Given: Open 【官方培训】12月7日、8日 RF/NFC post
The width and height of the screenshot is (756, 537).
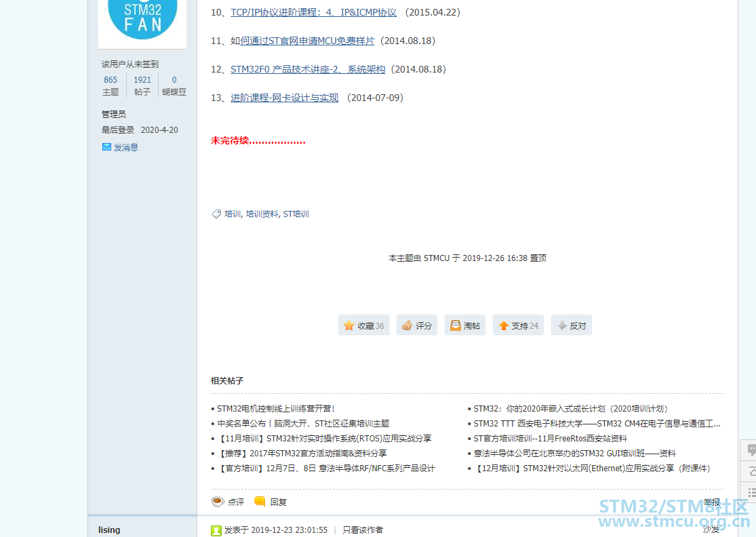Looking at the screenshot, I should click(x=326, y=469).
